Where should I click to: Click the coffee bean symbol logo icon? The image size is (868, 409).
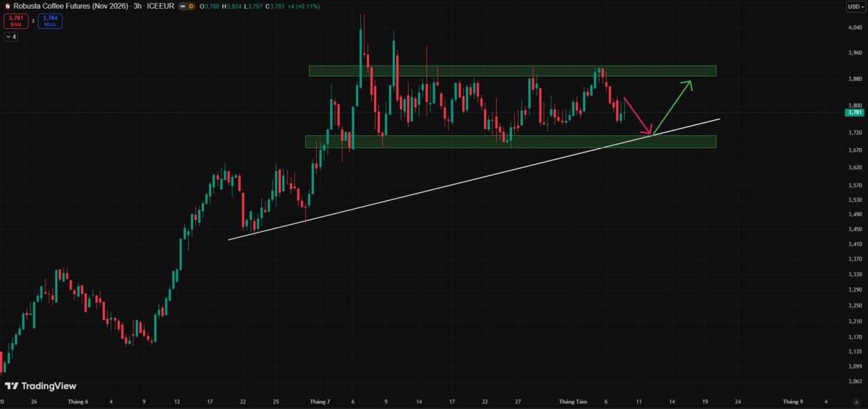pyautogui.click(x=7, y=7)
